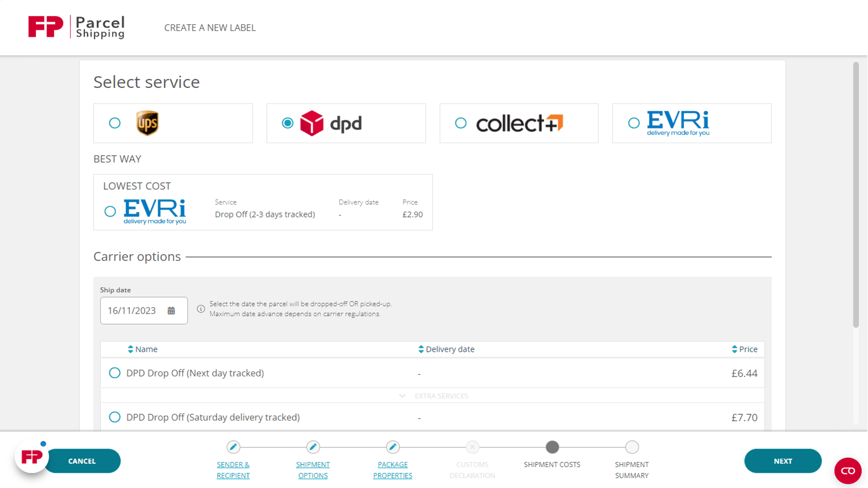This screenshot has height=488, width=868.
Task: Open the chat widget in the bottom corner
Action: point(847,471)
